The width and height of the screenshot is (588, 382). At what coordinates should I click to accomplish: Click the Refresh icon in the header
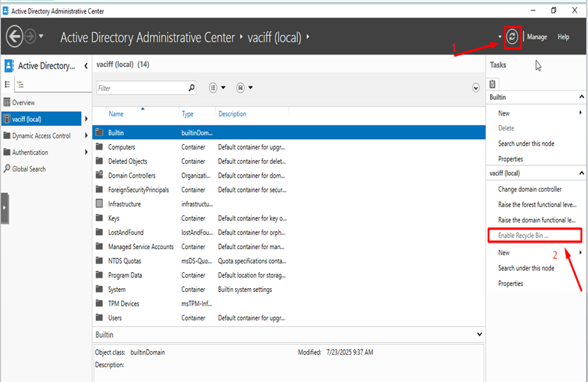click(x=512, y=37)
